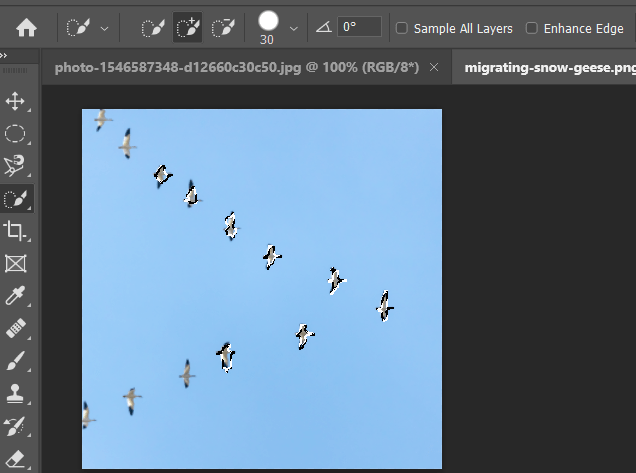Screen dimensions: 636x473
Task: Select the Eraser tool
Action: click(15, 458)
